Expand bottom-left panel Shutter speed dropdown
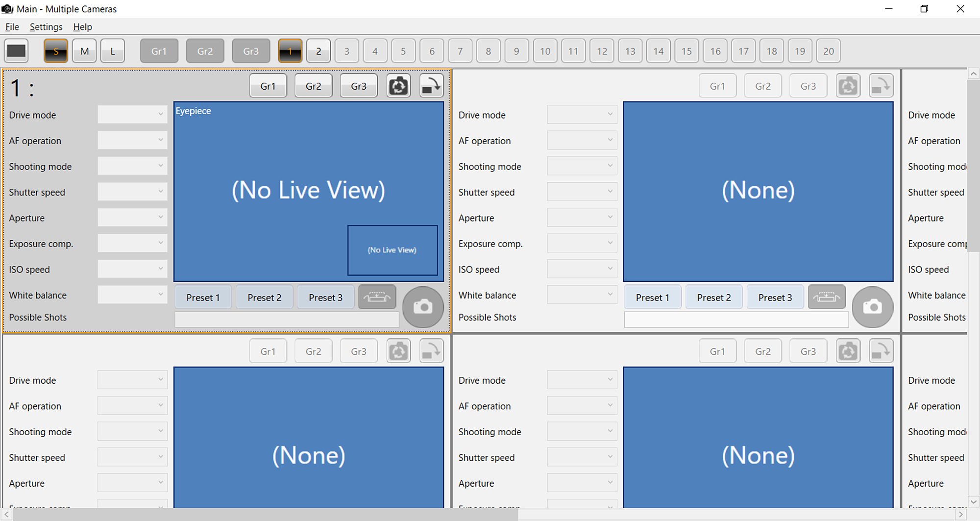This screenshot has height=521, width=980. click(x=132, y=457)
